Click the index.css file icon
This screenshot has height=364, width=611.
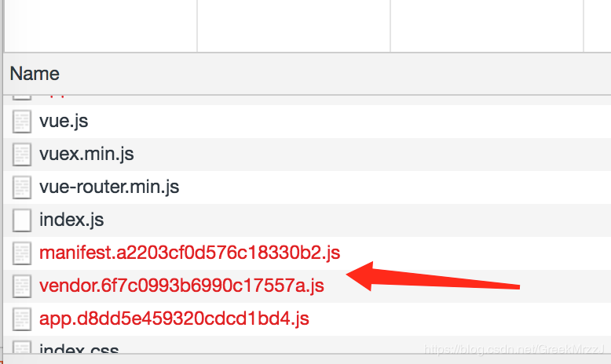(x=22, y=348)
